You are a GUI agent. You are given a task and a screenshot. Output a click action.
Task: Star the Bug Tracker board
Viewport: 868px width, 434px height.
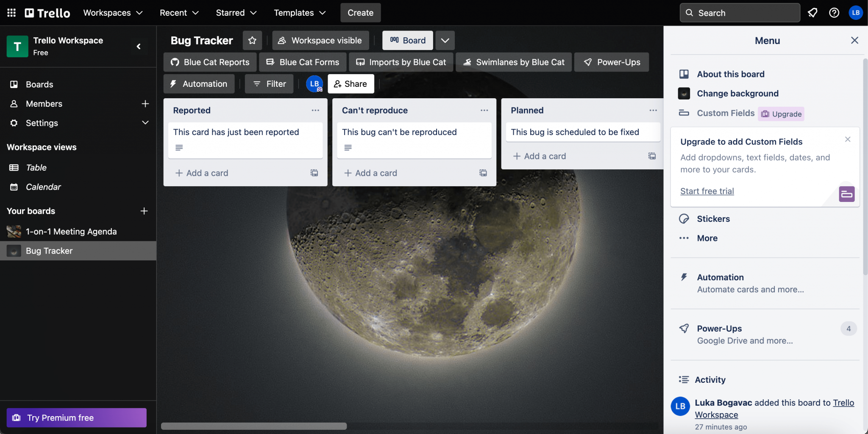click(x=252, y=40)
